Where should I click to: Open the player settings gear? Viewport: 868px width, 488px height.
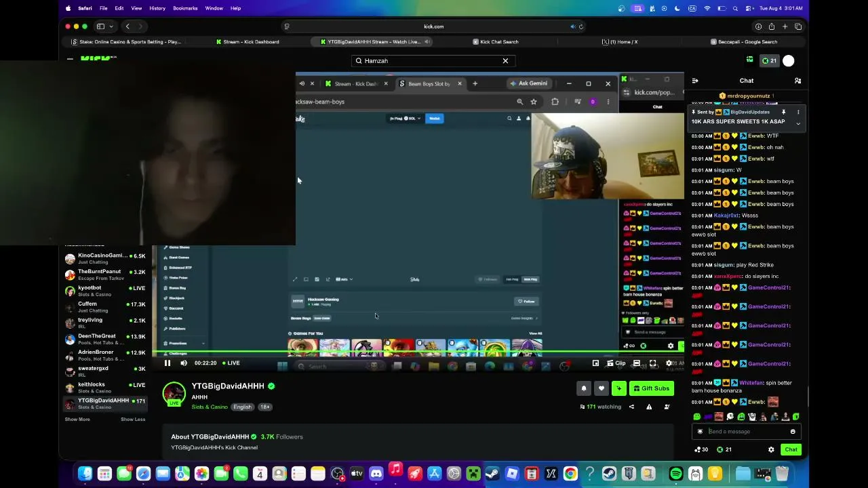click(x=669, y=363)
